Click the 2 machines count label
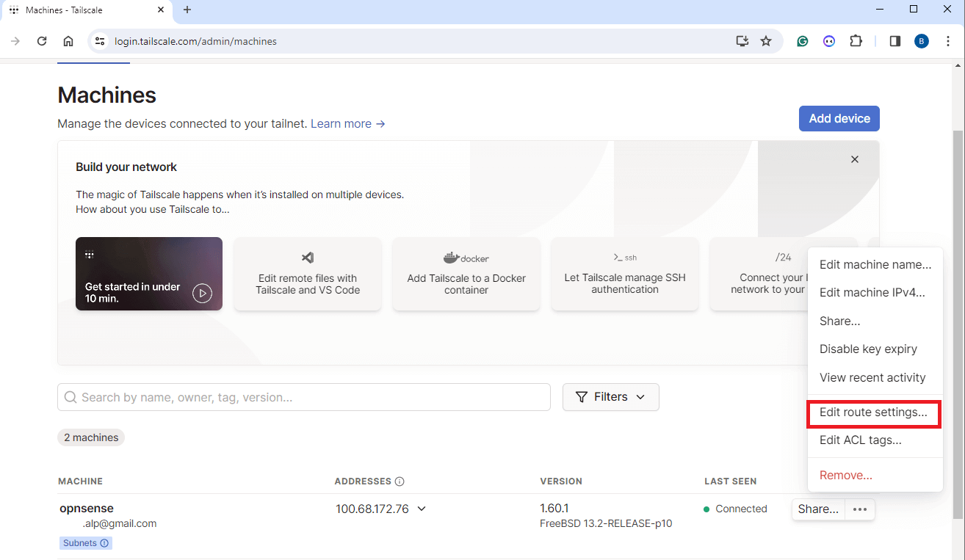Image resolution: width=965 pixels, height=560 pixels. click(91, 437)
